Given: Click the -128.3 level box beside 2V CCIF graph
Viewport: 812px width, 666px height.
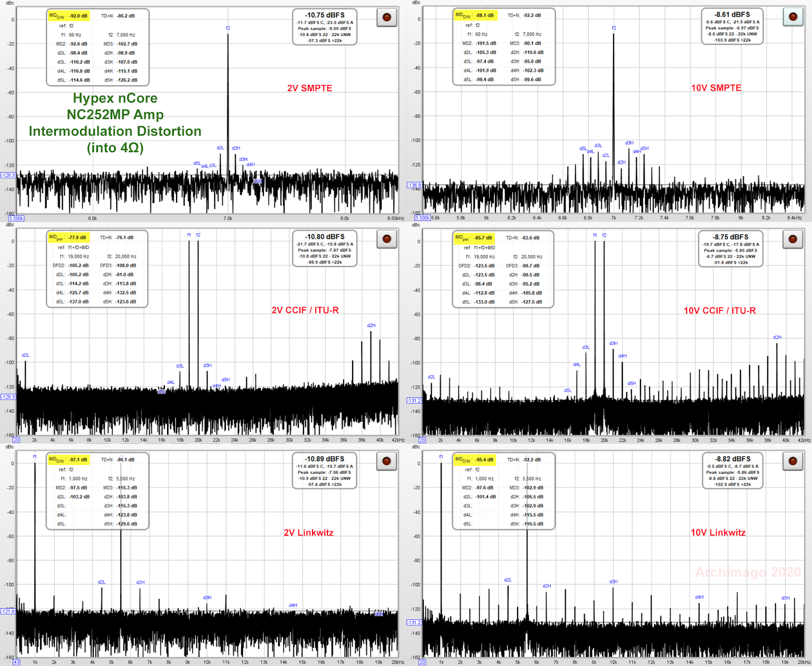Looking at the screenshot, I should 8,397.
